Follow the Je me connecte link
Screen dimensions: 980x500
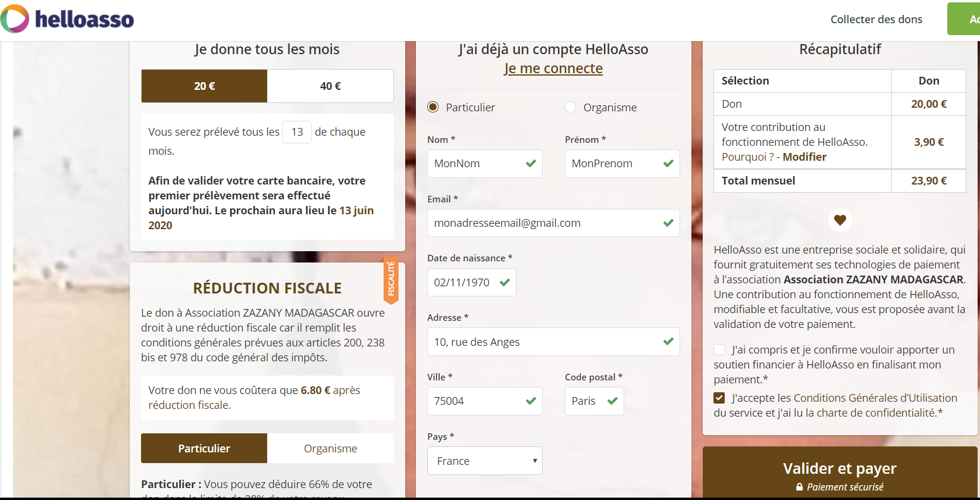553,68
